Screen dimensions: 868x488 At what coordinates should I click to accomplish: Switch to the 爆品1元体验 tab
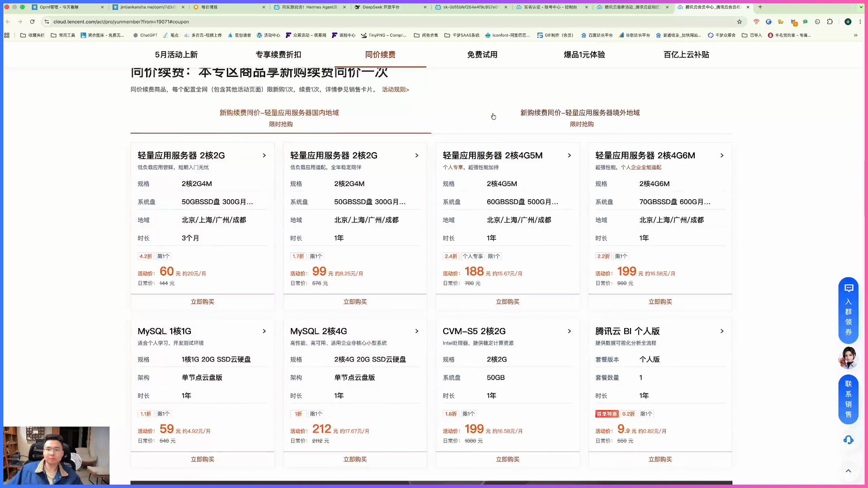(584, 55)
